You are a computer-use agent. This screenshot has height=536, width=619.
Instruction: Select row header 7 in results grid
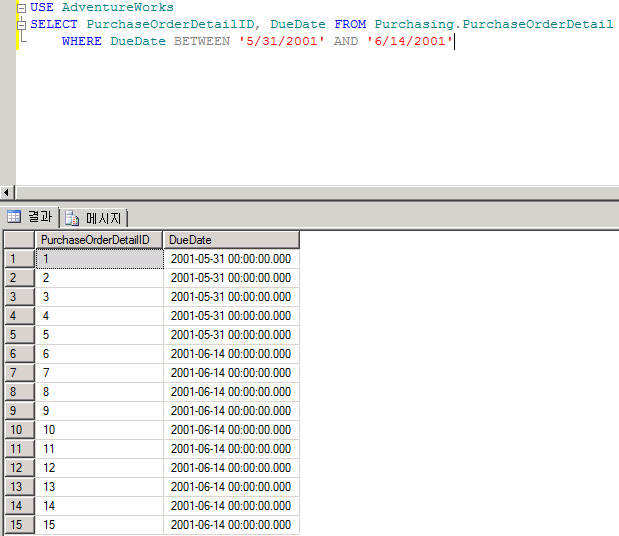pos(19,373)
